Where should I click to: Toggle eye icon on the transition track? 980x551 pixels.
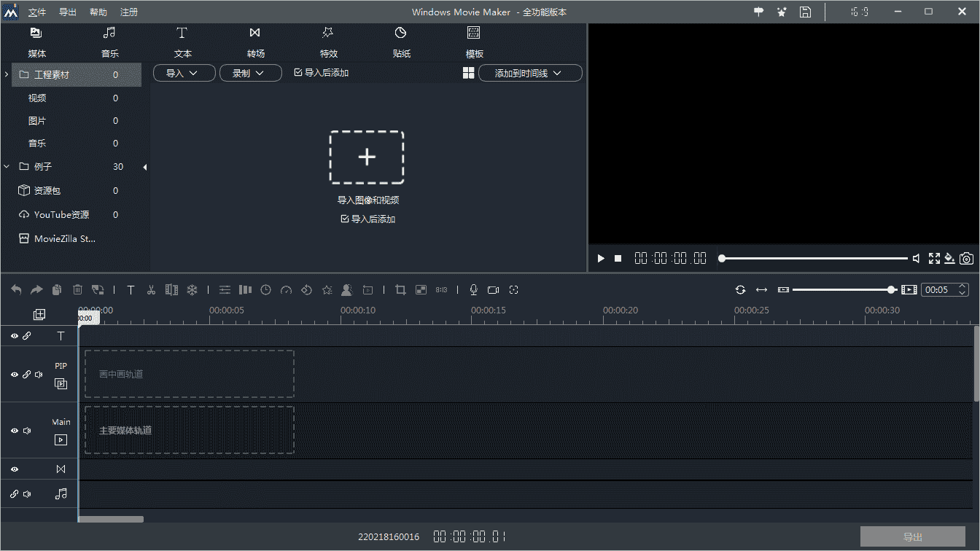coord(15,469)
